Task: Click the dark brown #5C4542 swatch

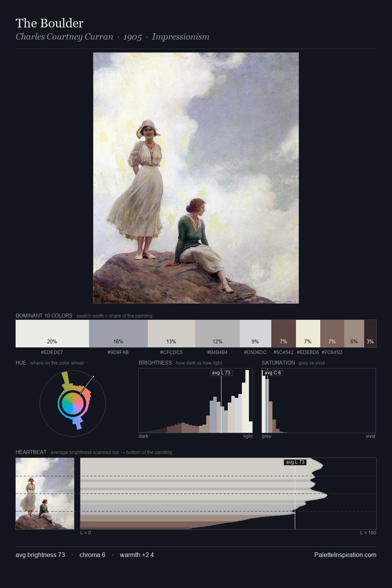Action: pos(283,334)
